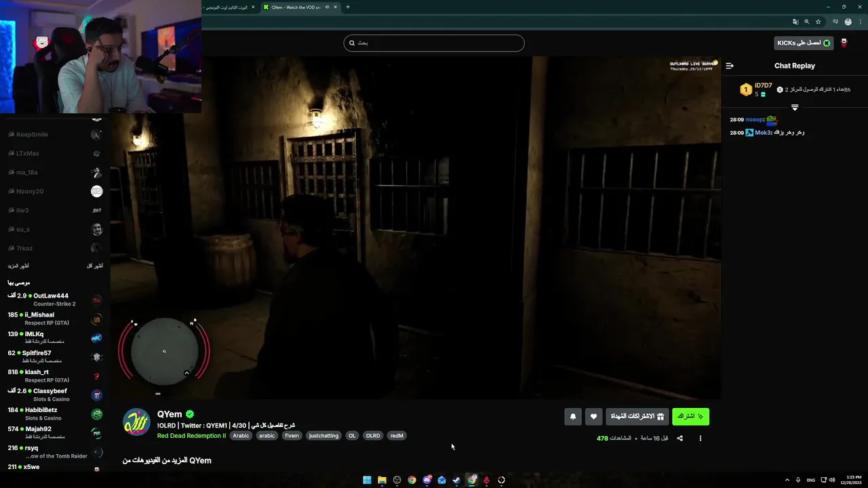Screen dimensions: 868x488
Task: Open a new browser tab
Action: [348, 7]
